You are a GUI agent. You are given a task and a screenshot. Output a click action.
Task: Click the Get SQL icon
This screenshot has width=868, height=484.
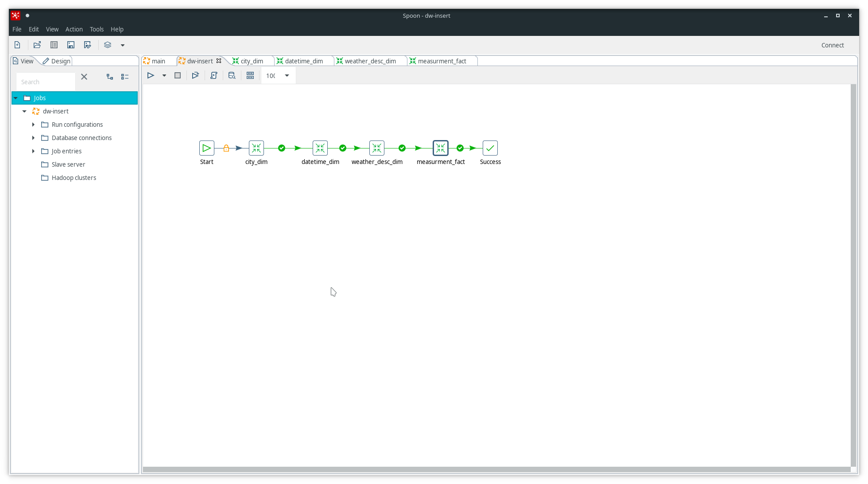214,75
